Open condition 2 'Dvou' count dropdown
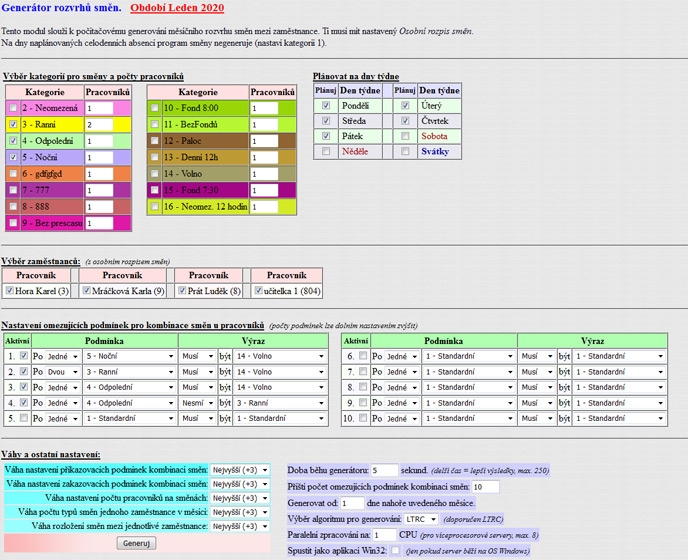Viewport: 688px width, 560px height. click(63, 372)
